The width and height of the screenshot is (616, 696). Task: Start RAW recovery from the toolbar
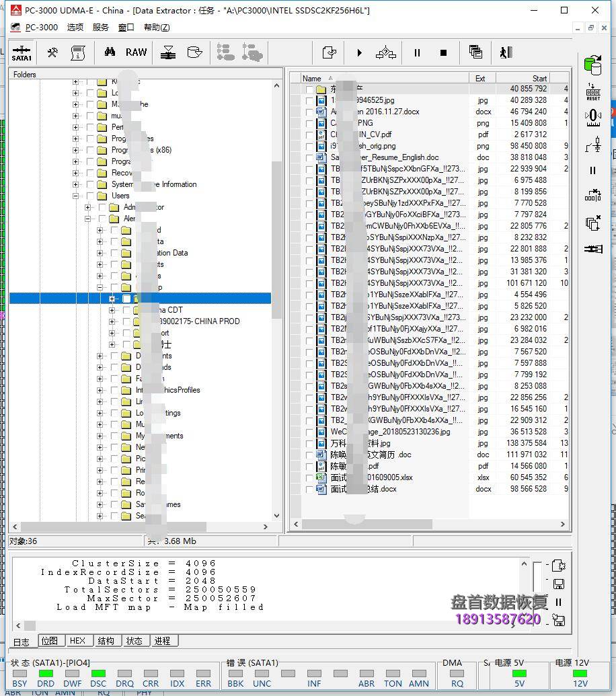(x=136, y=52)
